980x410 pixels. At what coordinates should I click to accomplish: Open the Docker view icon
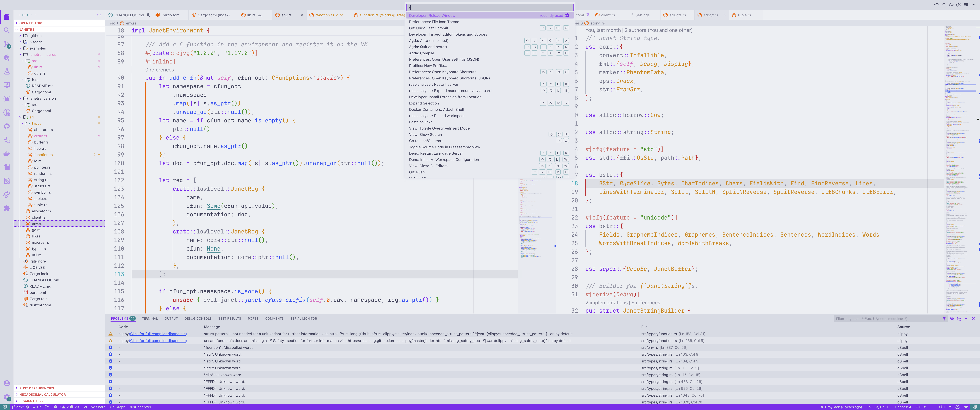pos(6,154)
